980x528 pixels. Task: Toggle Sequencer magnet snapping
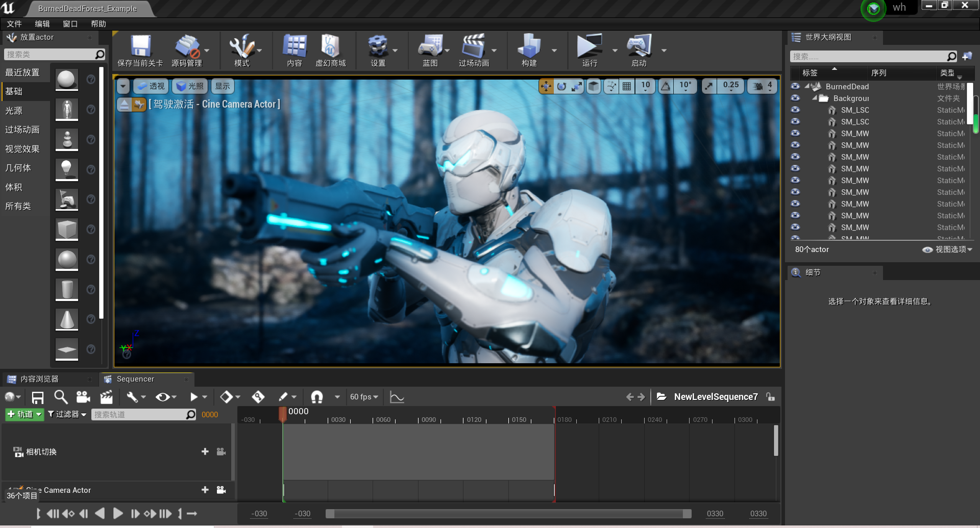pos(317,397)
